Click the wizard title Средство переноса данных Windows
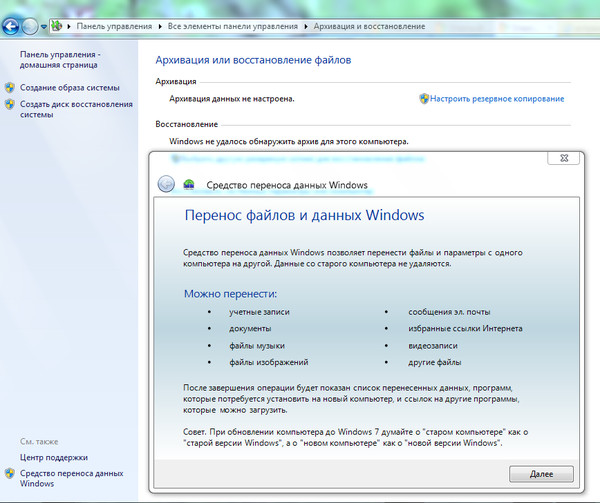 [x=287, y=185]
